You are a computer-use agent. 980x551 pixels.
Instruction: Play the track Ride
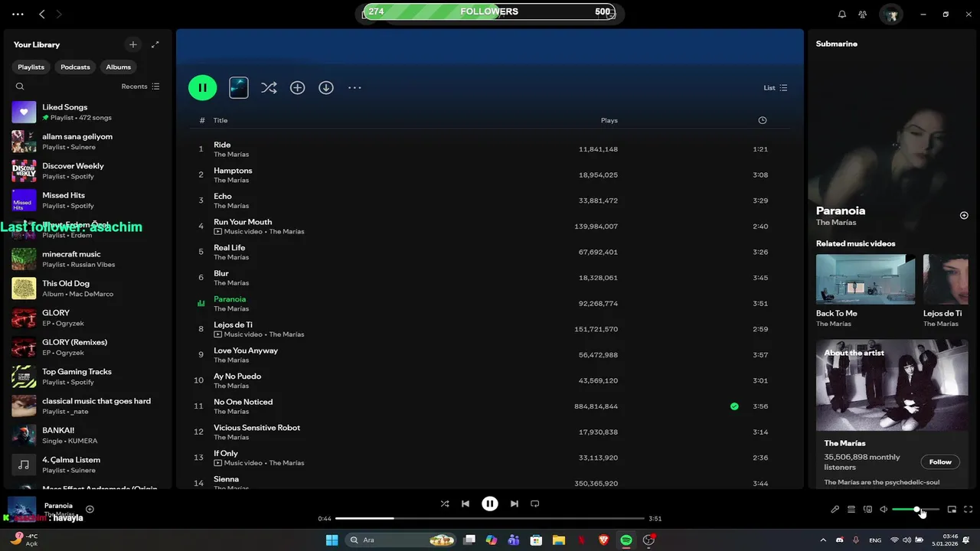tap(490, 149)
